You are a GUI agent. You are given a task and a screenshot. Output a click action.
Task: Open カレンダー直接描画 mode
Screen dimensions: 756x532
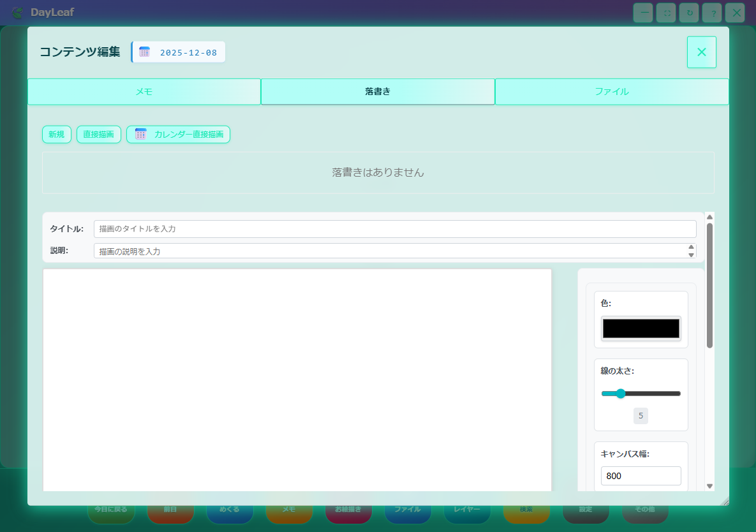point(178,134)
